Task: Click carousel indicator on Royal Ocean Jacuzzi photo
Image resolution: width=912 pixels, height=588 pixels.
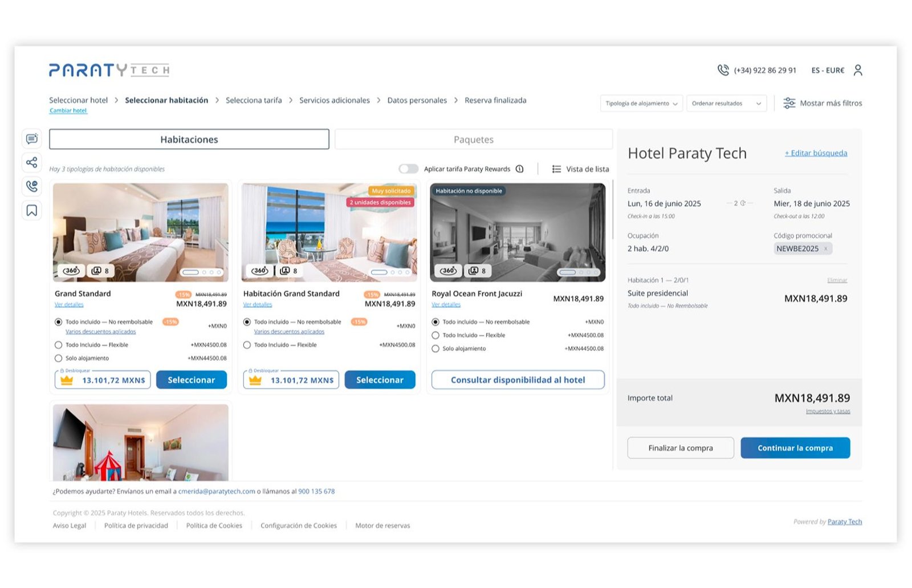Action: pyautogui.click(x=579, y=272)
